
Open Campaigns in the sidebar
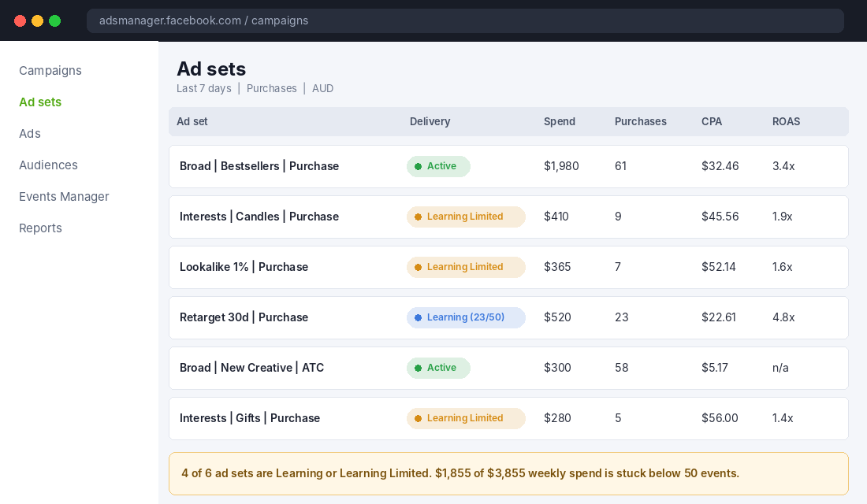tap(50, 71)
